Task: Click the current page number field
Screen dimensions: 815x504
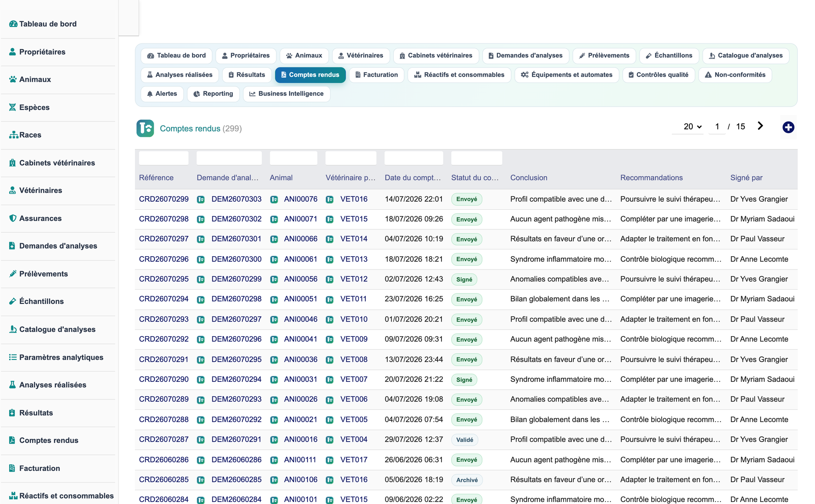Action: pos(717,126)
